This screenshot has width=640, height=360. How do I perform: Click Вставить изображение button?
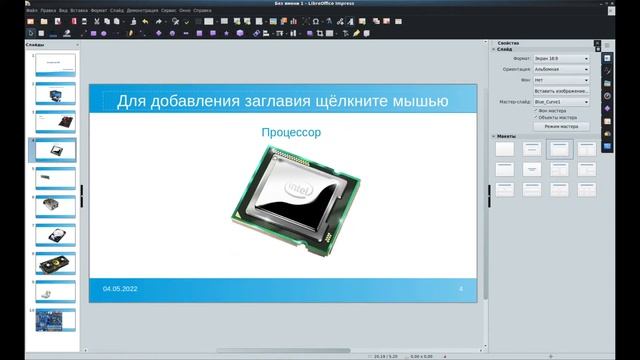coord(561,91)
